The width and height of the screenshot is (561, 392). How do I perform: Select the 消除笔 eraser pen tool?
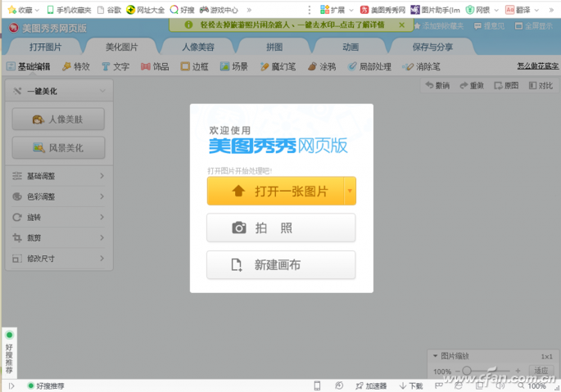[x=421, y=66]
